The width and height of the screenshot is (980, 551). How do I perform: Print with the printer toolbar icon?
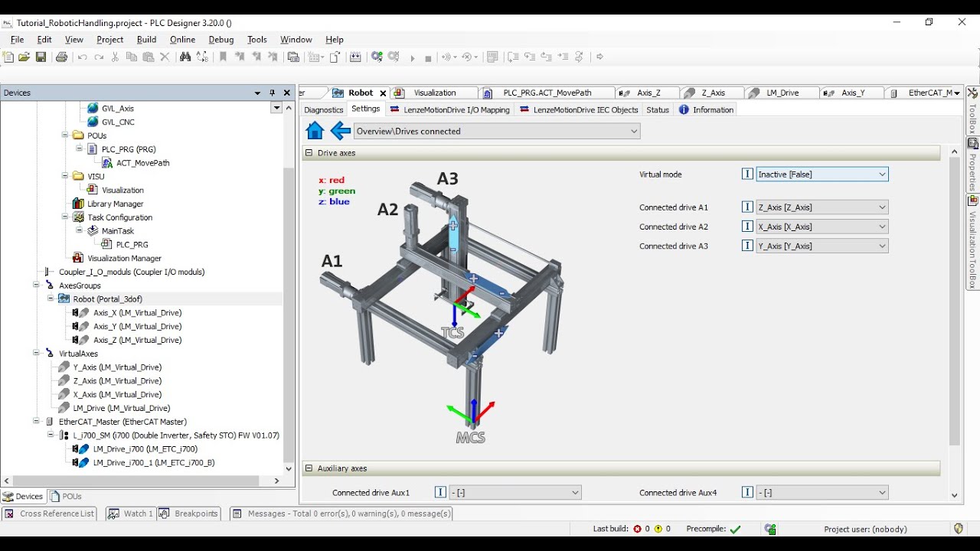[62, 57]
